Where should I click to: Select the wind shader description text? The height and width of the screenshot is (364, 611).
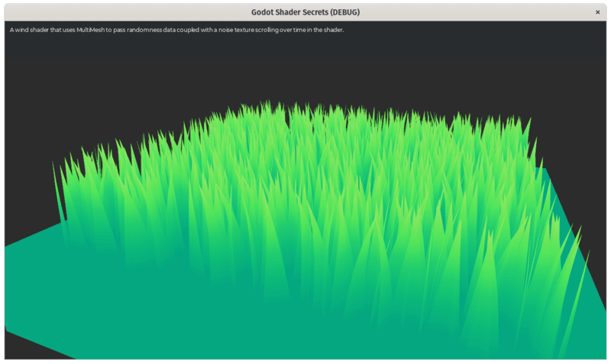tap(176, 30)
